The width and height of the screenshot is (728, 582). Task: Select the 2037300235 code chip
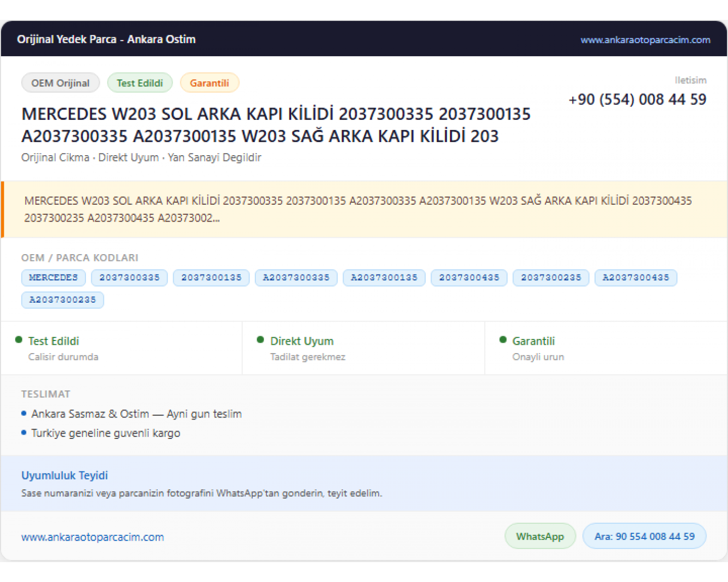[551, 277]
